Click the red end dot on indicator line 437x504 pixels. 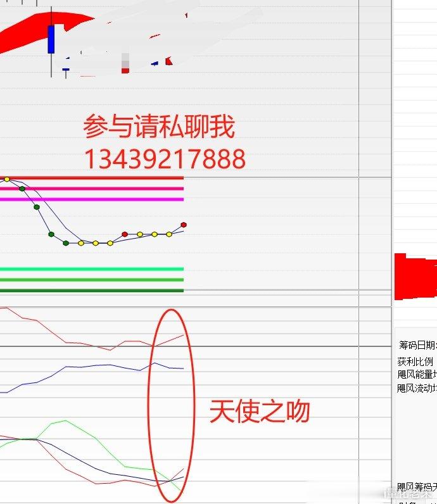point(184,225)
